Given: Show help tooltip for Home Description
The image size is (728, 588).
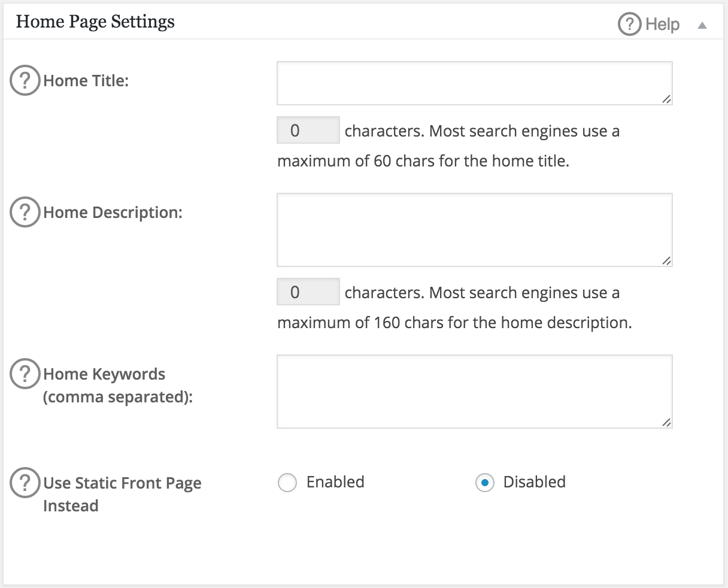Looking at the screenshot, I should [25, 212].
